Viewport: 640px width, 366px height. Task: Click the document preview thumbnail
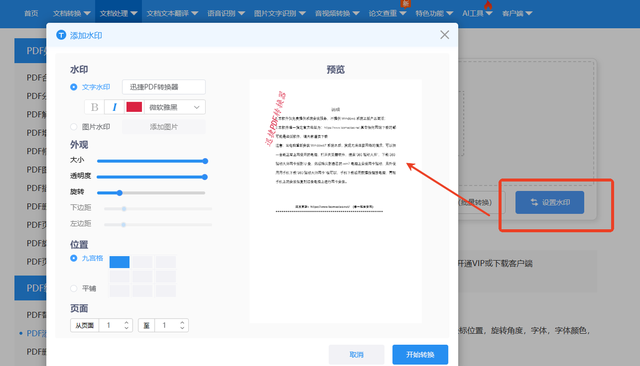pos(336,201)
